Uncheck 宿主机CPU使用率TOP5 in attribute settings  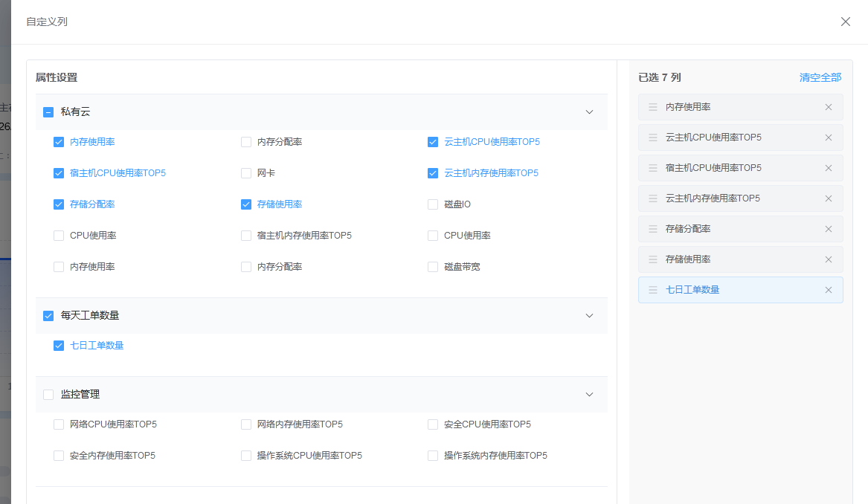[x=59, y=173]
